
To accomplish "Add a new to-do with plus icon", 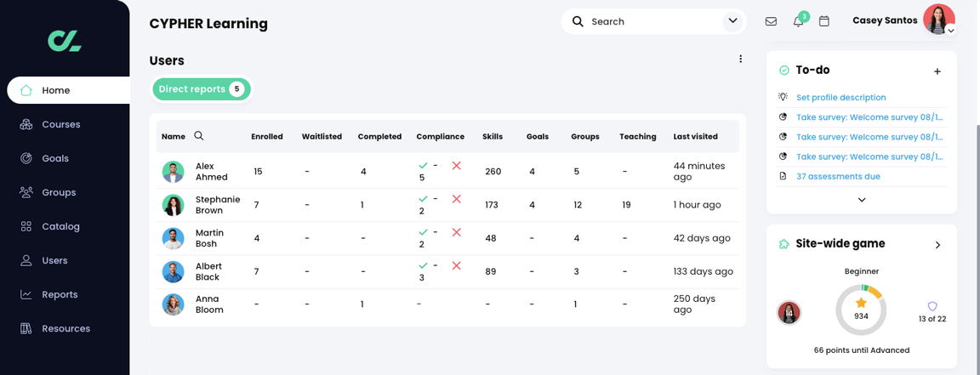I will point(937,71).
